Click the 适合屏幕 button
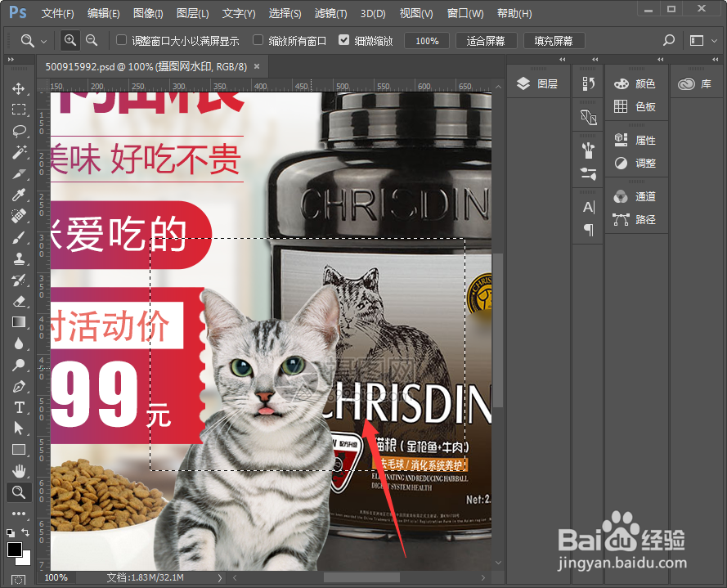 pyautogui.click(x=486, y=39)
